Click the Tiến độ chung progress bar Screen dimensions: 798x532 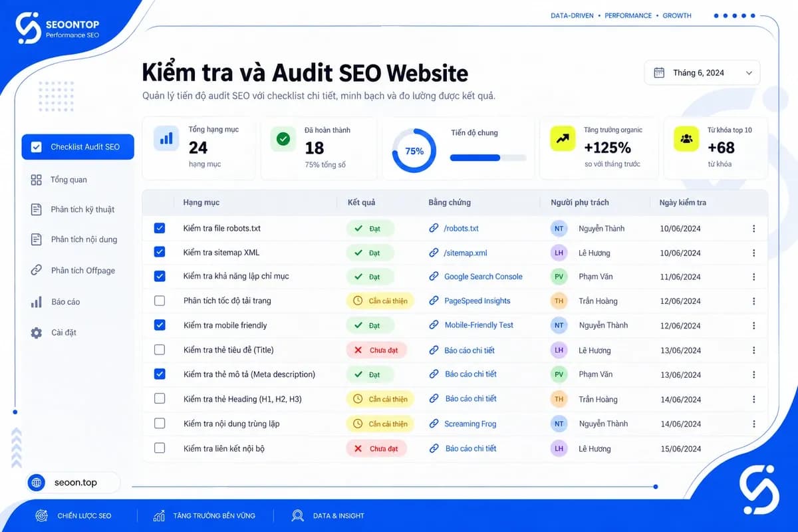point(488,158)
